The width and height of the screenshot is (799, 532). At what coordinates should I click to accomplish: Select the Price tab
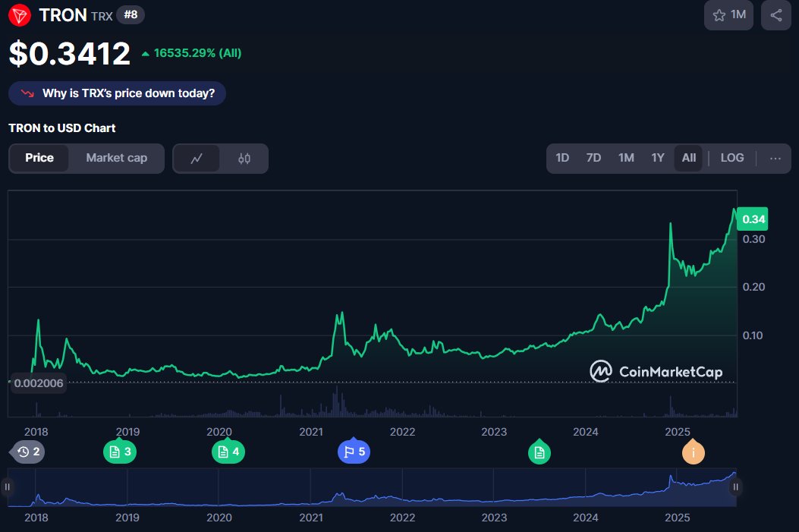click(39, 158)
